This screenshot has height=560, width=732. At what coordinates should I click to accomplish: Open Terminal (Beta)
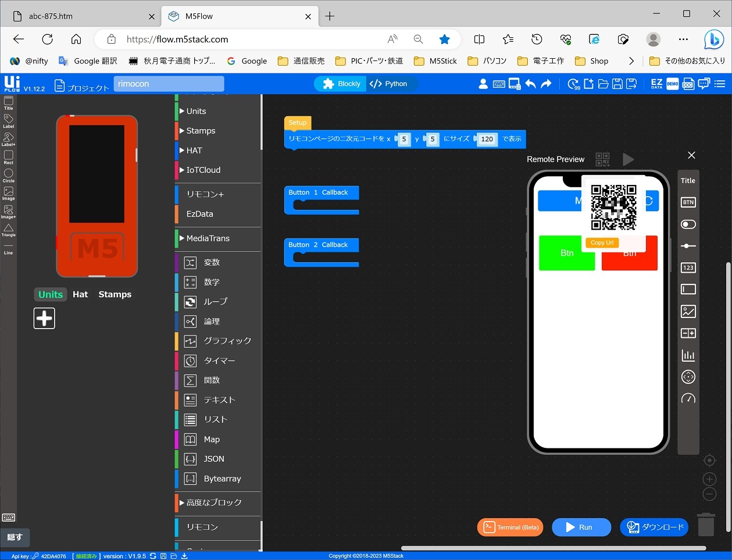[x=510, y=527]
